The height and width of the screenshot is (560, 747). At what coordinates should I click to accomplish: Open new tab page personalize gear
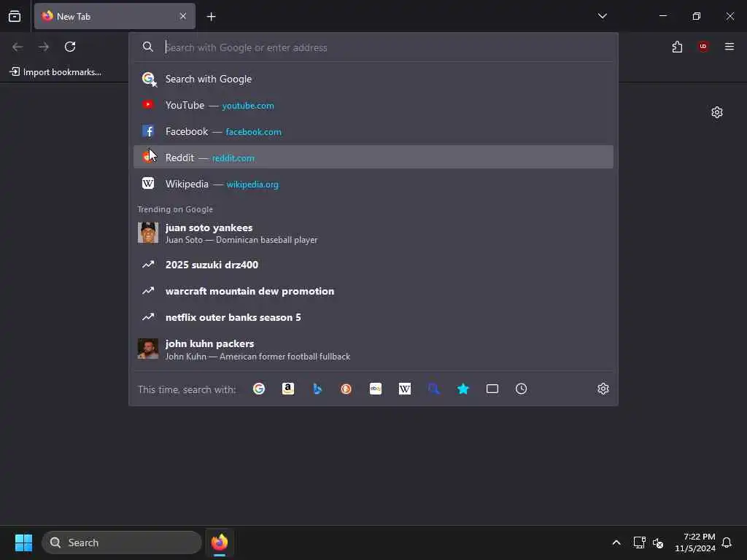[x=717, y=112]
